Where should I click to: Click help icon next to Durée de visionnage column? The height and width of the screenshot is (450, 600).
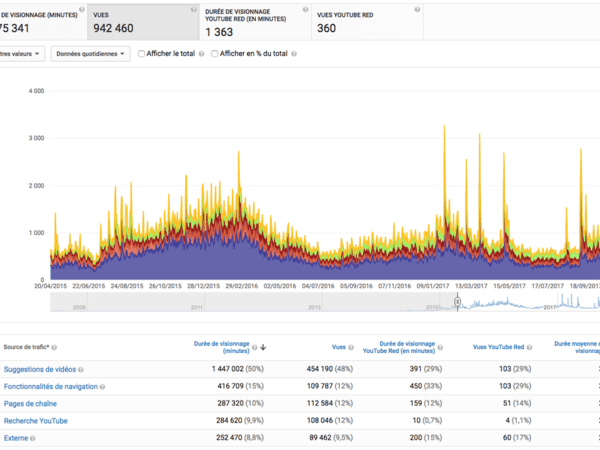pyautogui.click(x=255, y=347)
